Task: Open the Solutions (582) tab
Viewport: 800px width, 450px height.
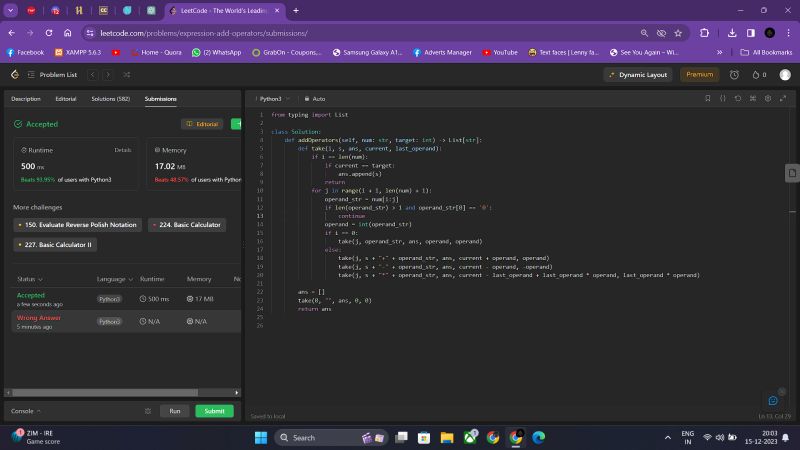Action: click(110, 99)
